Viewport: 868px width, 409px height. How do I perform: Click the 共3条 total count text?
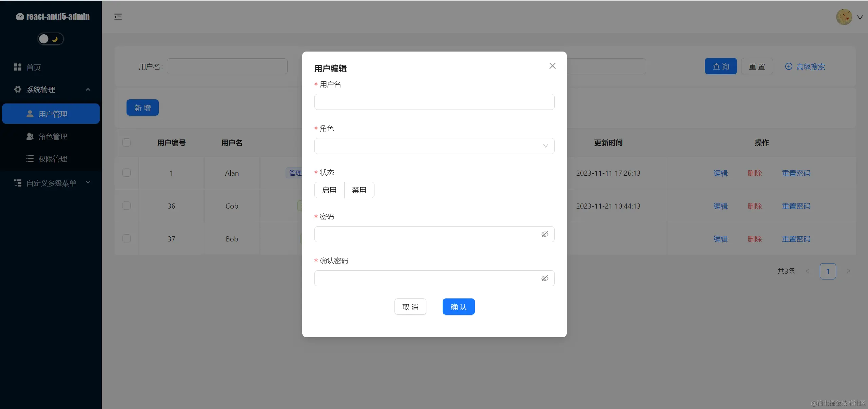point(786,271)
